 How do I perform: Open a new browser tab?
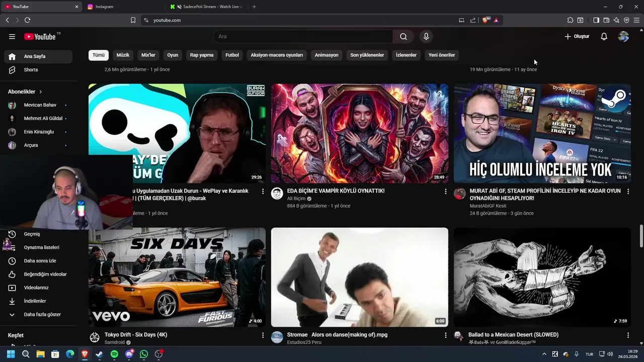(254, 7)
